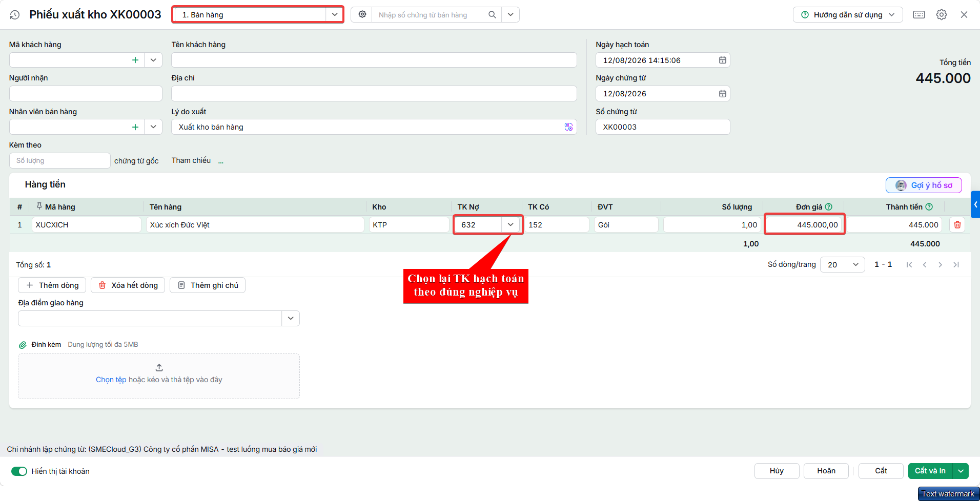Screen dimensions: 980x501
Task: Open Địa điểm giao hàng dropdown
Action: pyautogui.click(x=291, y=319)
